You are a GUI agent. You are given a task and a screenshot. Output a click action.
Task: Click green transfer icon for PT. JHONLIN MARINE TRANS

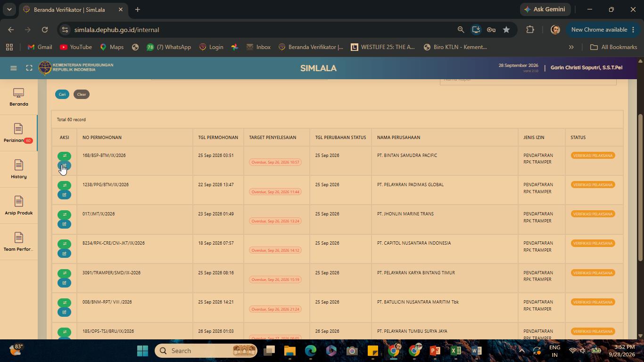click(x=65, y=214)
